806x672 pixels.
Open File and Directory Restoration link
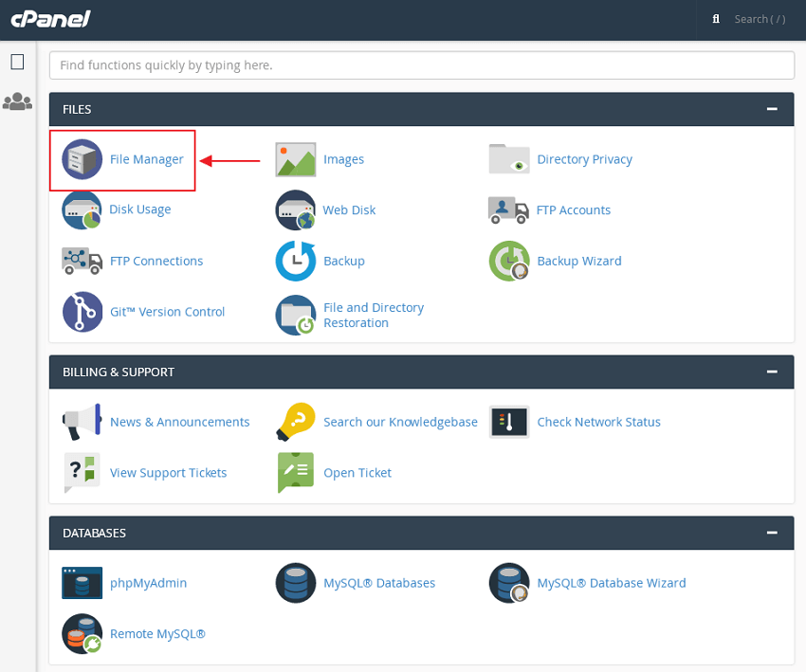[374, 315]
